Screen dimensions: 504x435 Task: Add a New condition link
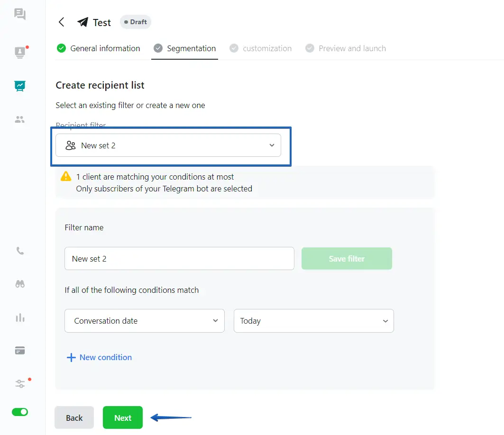[100, 357]
